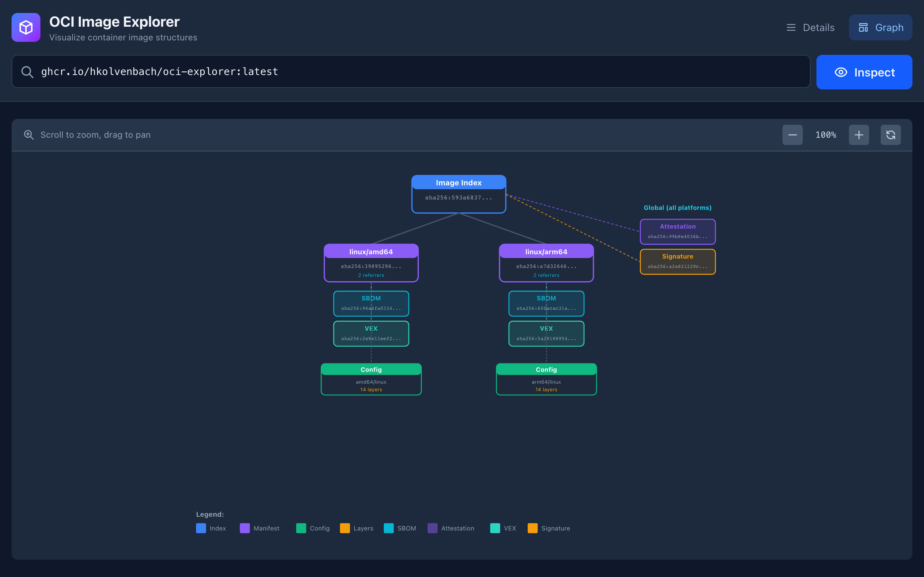The height and width of the screenshot is (577, 924).
Task: Click the OCI Image Explorer cube logo
Action: pos(25,27)
